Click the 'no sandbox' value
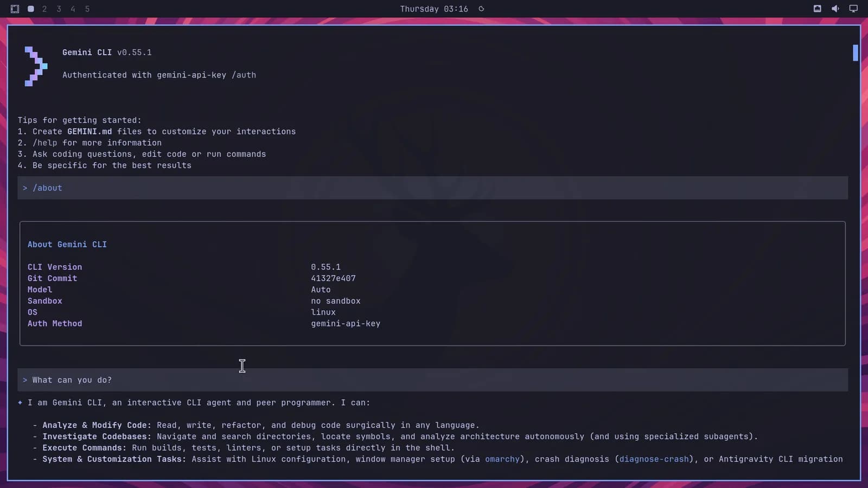The image size is (868, 488). tap(336, 301)
